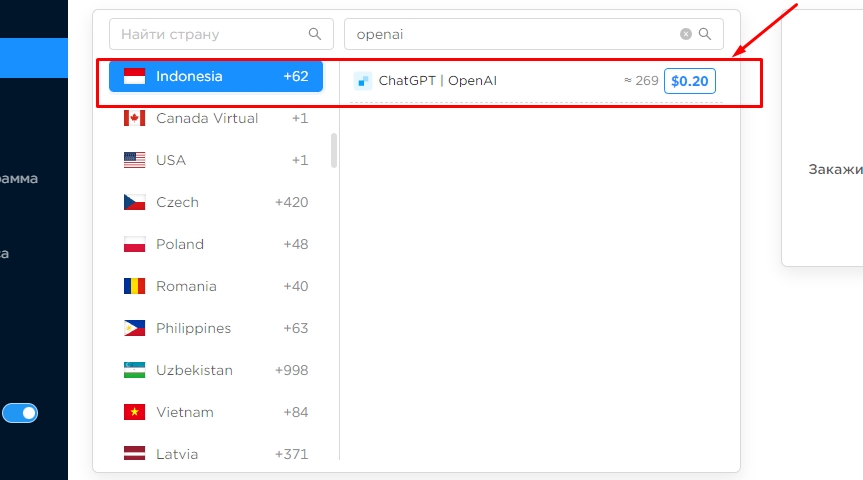Click the service search magnifier icon
The height and width of the screenshot is (480, 863).
pos(705,34)
